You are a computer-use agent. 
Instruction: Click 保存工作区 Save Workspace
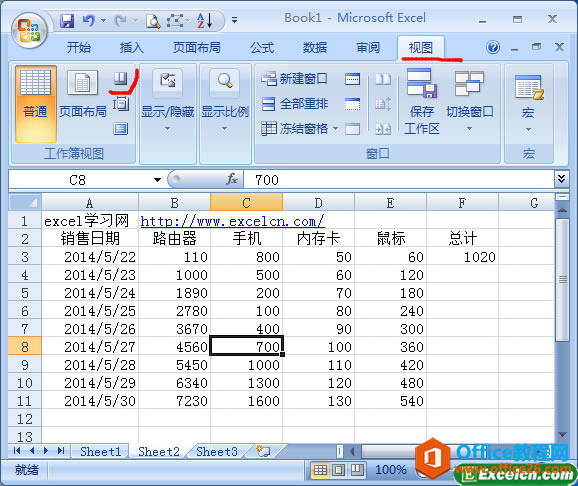[422, 101]
